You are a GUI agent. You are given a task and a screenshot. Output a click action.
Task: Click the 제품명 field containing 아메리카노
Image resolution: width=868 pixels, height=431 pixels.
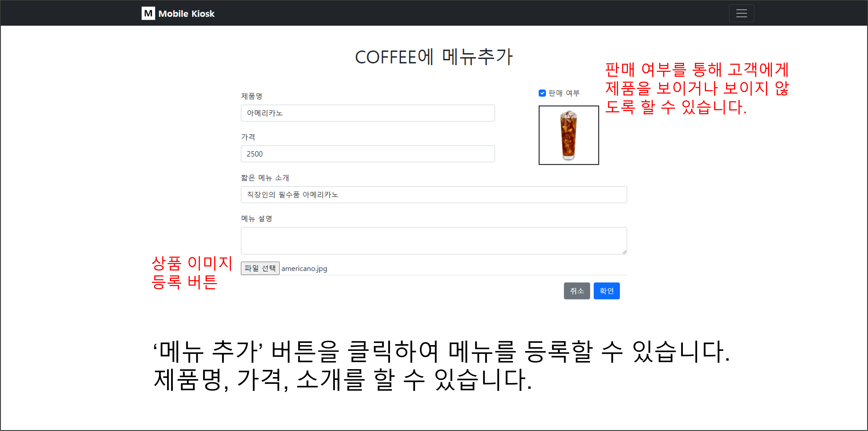368,113
